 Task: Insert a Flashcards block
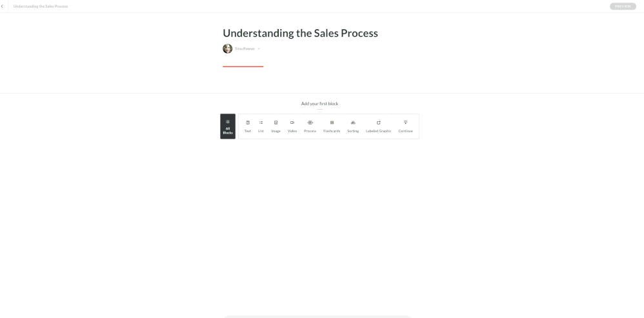coord(332,126)
